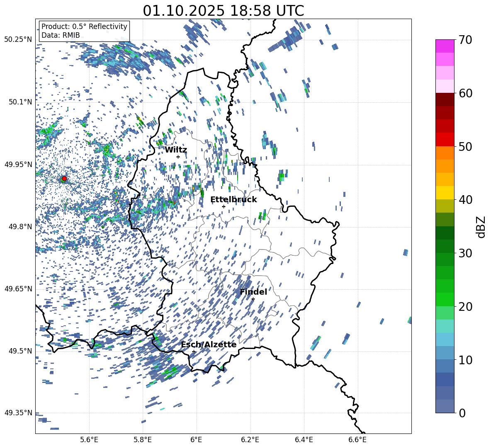Viewport: 491px width, 448px height.
Task: Click the 49.65°N latitude label
Action: (x=18, y=289)
